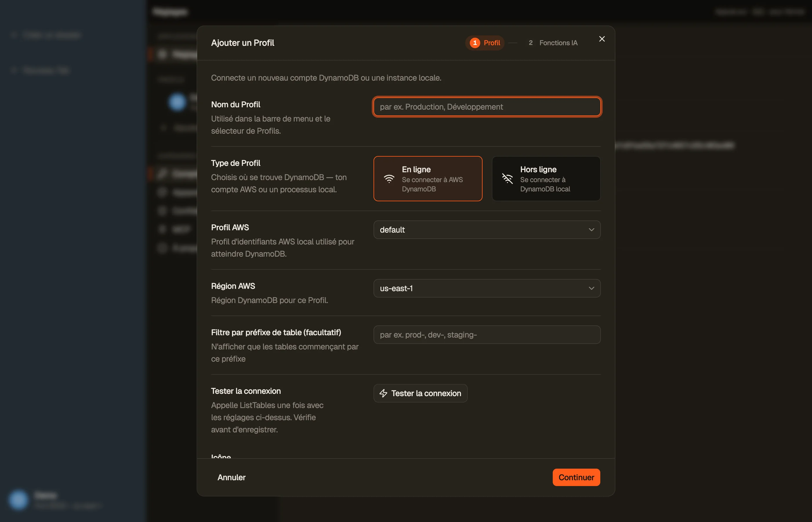
Task: Click the step 2 number indicator
Action: coord(531,43)
